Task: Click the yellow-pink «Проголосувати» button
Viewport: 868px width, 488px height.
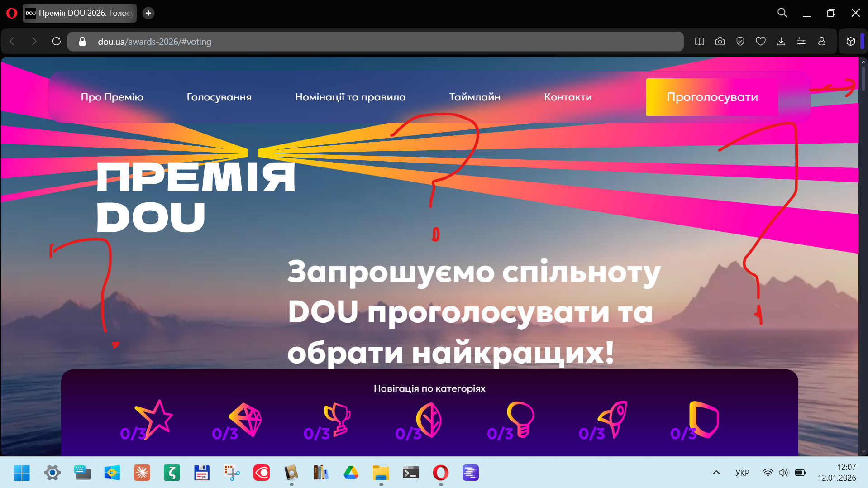Action: (x=712, y=97)
